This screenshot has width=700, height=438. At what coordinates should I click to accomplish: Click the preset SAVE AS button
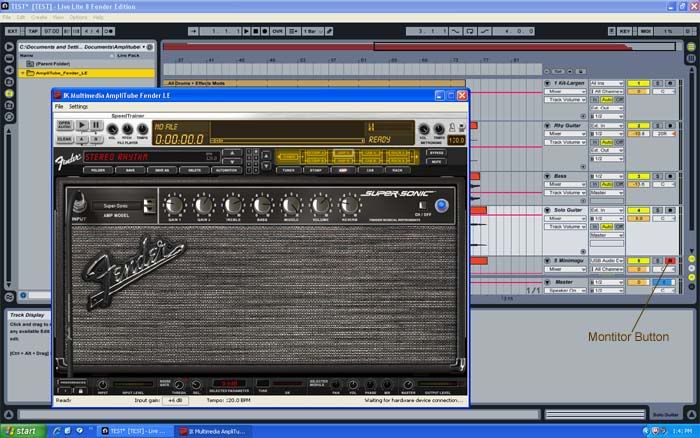click(x=162, y=170)
